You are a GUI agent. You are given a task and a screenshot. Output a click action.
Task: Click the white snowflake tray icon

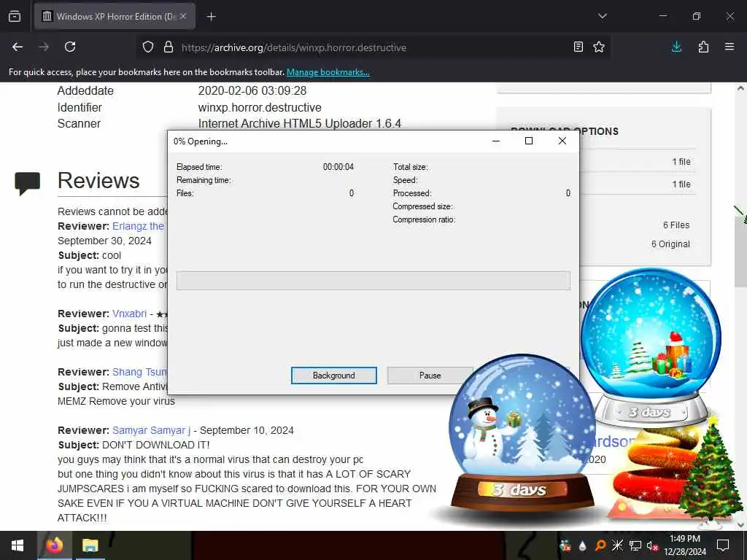[x=617, y=545]
